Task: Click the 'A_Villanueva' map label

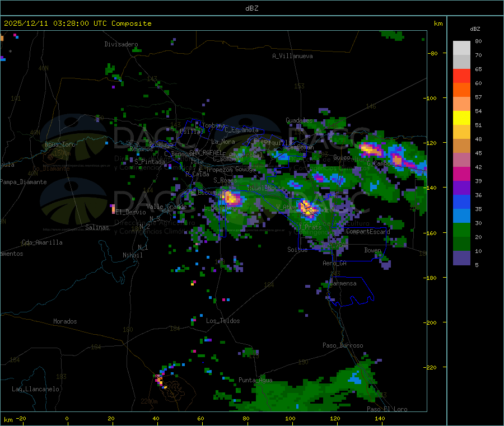Action: click(x=292, y=56)
